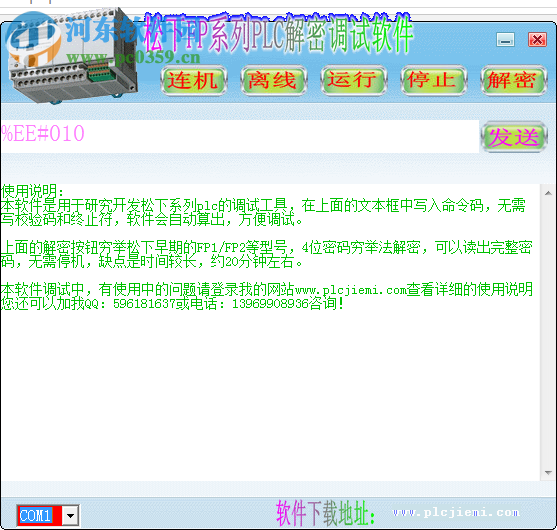Click the www.plcjiemi.com text inside the instructions

pyautogui.click(x=351, y=290)
